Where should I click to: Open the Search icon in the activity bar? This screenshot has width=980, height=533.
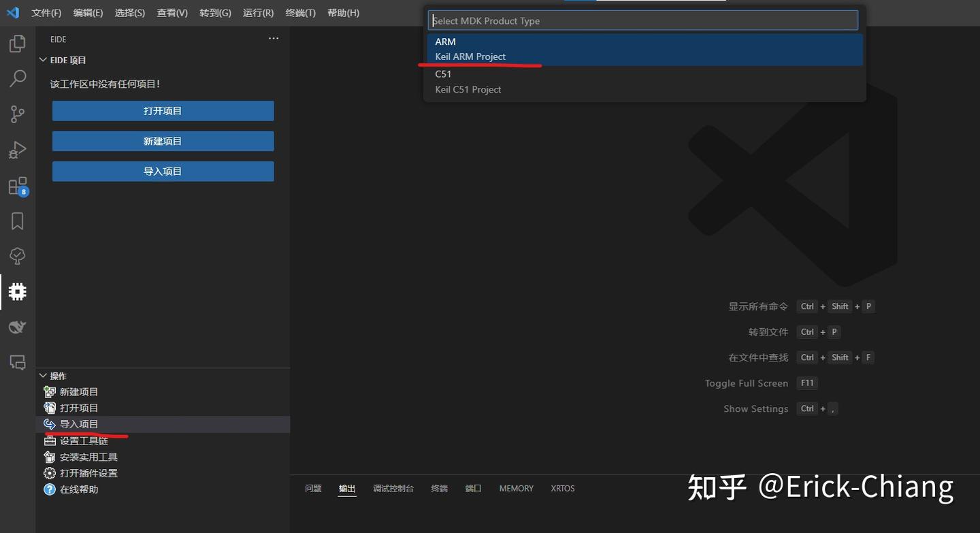(18, 78)
